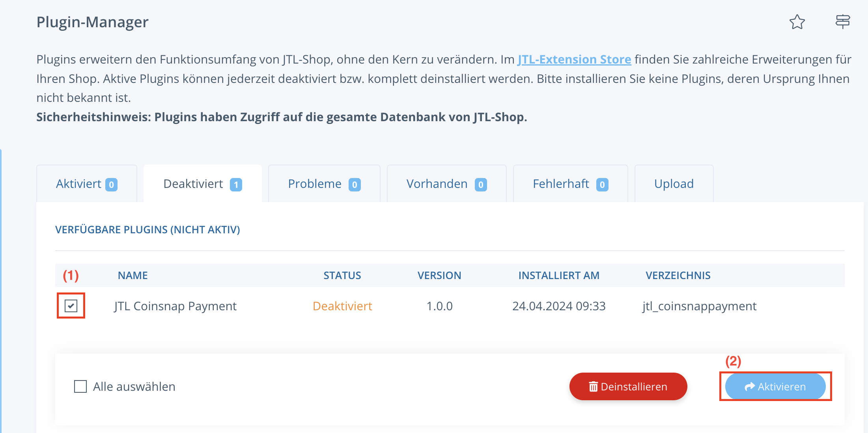Go to the Fehlerhaft tab
868x433 pixels.
click(570, 184)
